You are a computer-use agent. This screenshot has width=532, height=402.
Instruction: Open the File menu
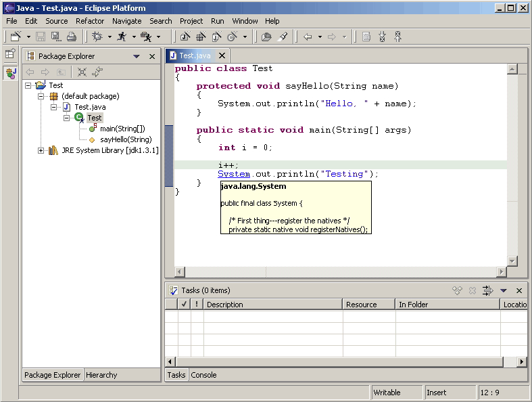tap(11, 21)
